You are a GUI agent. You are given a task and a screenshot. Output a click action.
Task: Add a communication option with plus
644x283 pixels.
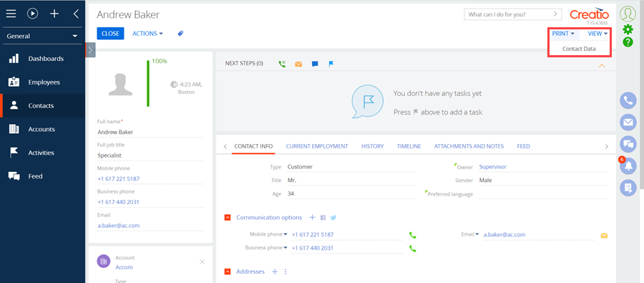(312, 217)
